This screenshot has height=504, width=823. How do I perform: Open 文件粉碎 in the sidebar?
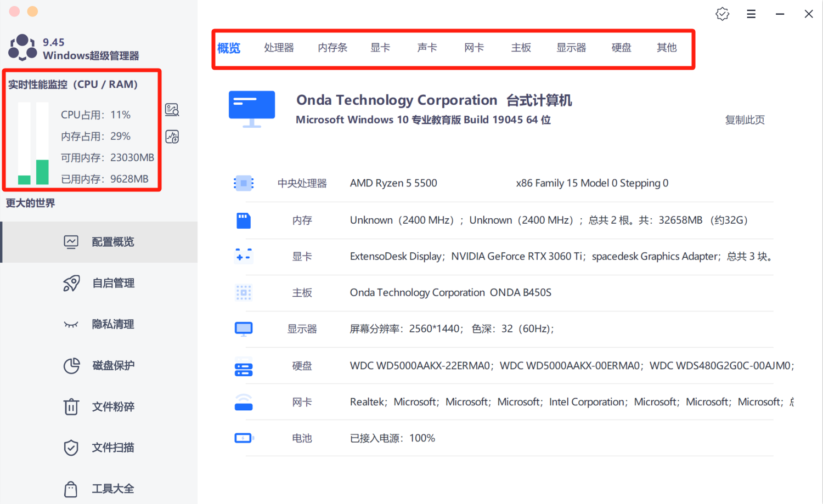click(99, 406)
